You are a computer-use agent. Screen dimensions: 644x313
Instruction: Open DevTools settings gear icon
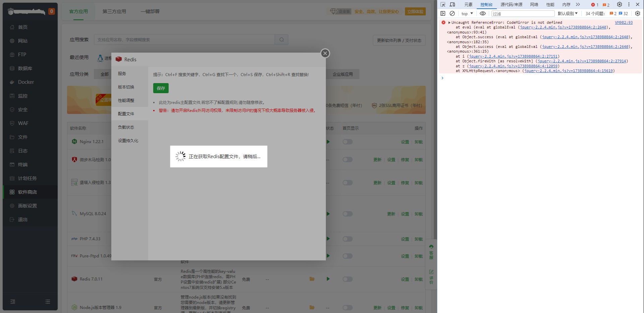tap(620, 4)
